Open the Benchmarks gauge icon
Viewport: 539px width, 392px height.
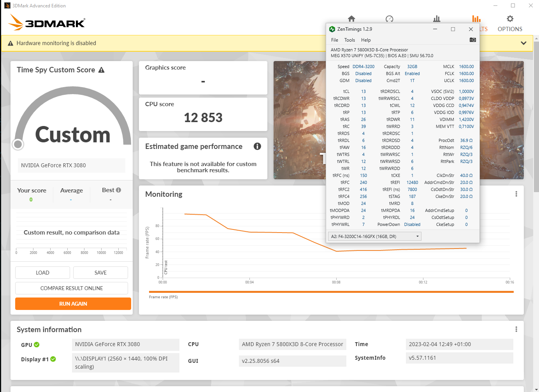tap(389, 19)
